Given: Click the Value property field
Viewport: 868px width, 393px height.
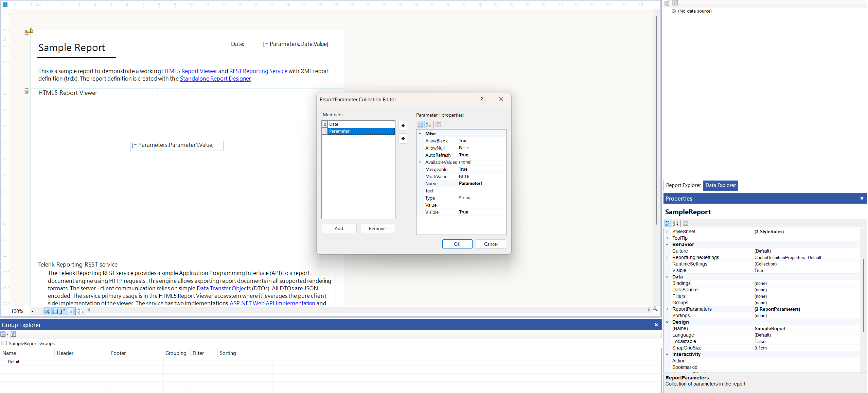Looking at the screenshot, I should 481,205.
